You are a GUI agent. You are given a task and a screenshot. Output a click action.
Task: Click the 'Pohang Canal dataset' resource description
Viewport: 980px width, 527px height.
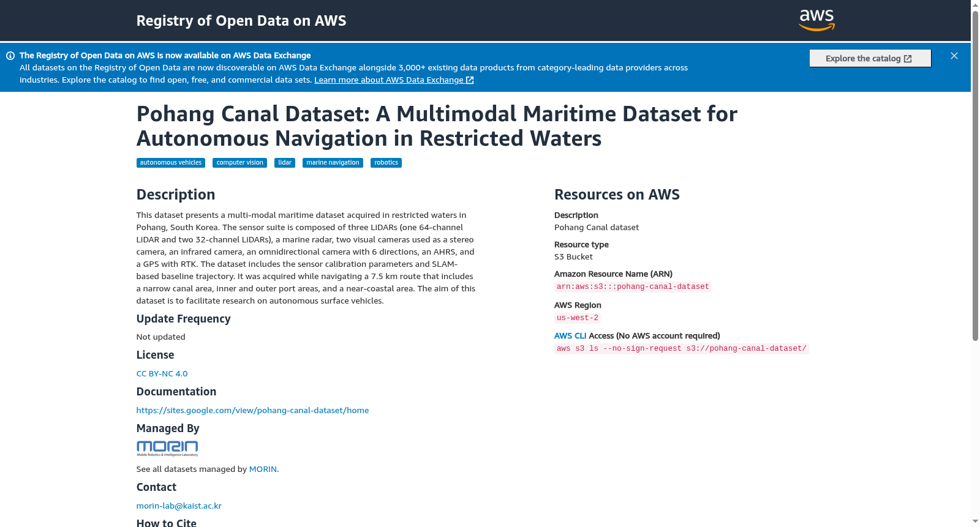(x=597, y=227)
